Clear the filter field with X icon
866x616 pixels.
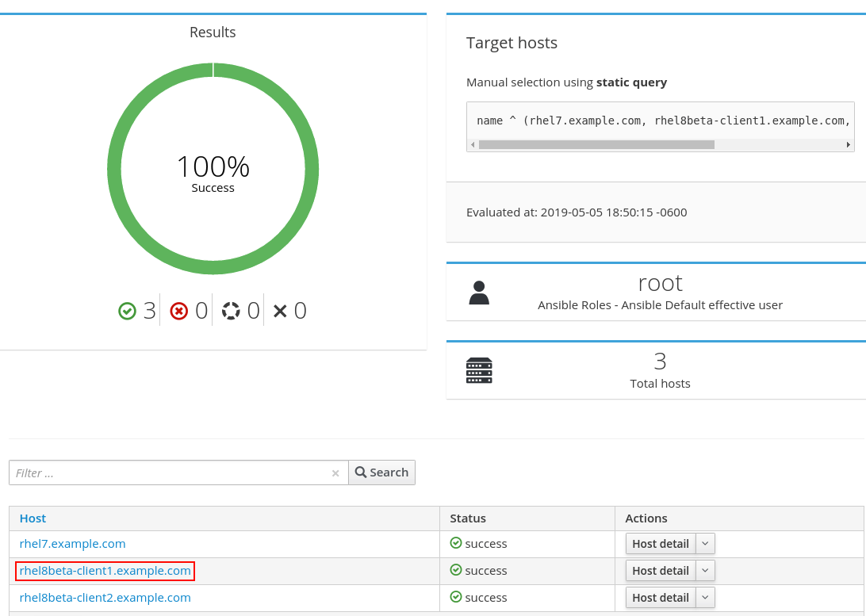[x=335, y=473]
